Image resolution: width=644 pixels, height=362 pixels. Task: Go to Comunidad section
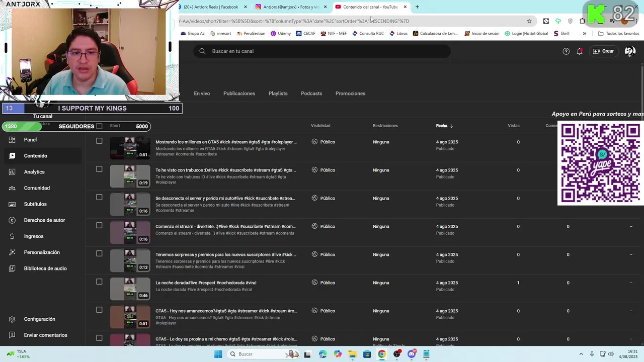(x=37, y=188)
